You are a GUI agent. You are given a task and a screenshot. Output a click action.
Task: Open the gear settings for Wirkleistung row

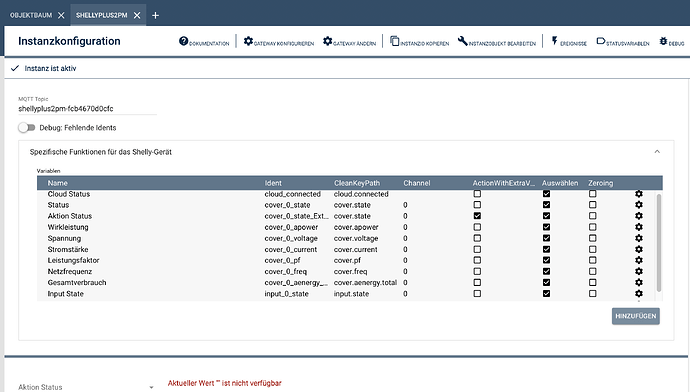[x=639, y=227]
